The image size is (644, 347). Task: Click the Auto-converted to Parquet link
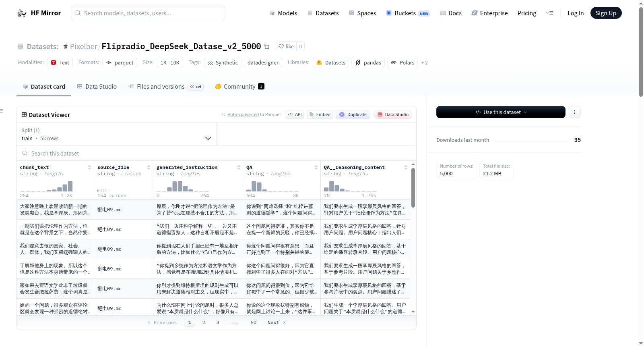(254, 114)
